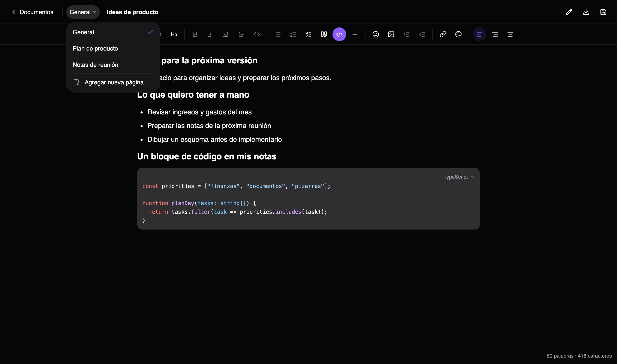
Task: Insert a task checklist
Action: [308, 34]
